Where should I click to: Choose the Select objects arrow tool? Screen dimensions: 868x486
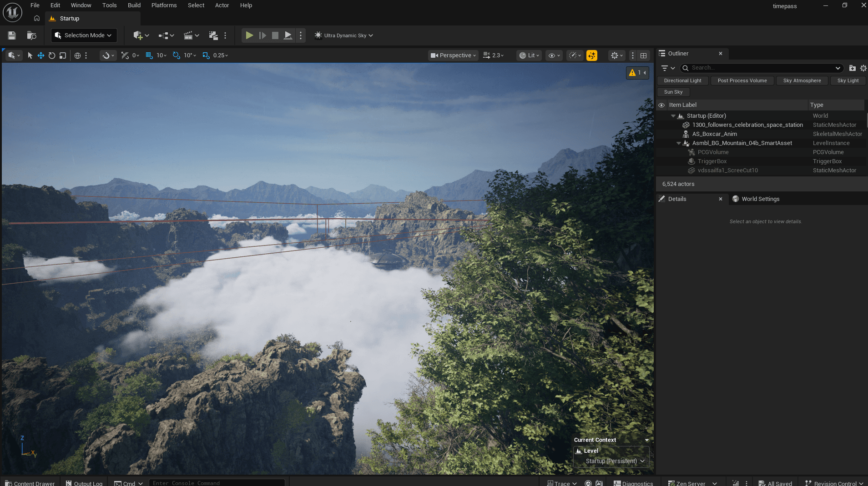point(30,55)
